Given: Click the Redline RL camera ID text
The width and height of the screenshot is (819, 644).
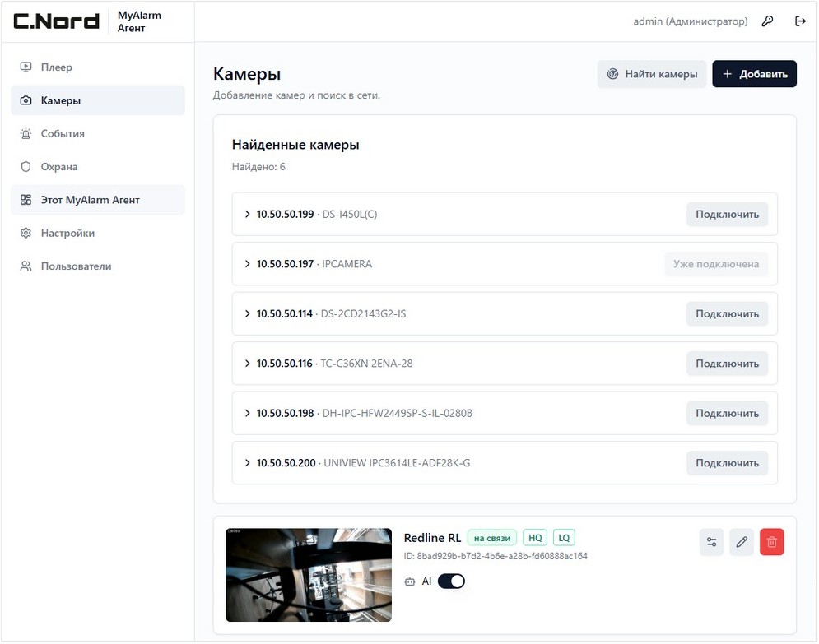Looking at the screenshot, I should tap(496, 556).
